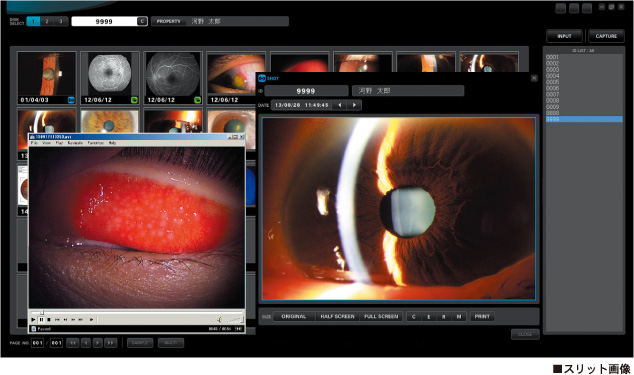Click the CAPTURE button
The height and width of the screenshot is (375, 634).
(x=606, y=36)
